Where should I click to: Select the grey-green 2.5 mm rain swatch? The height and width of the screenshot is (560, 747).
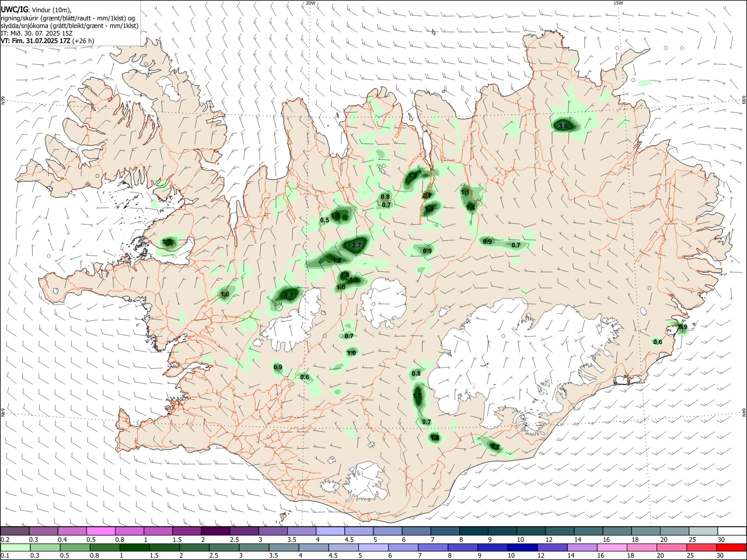click(x=224, y=547)
